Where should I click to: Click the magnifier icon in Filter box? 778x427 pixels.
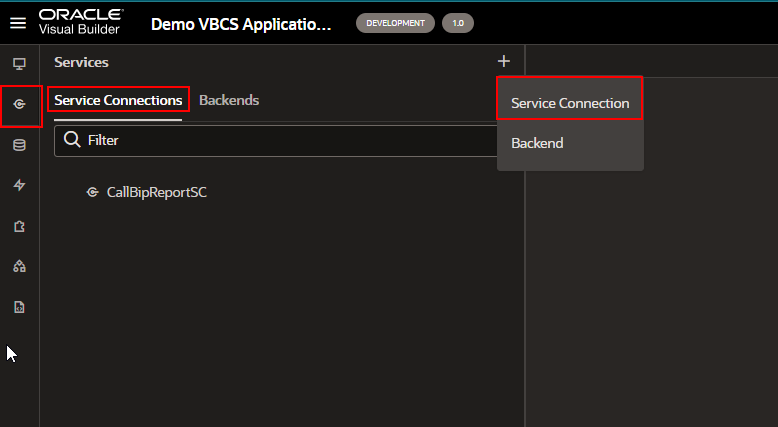coord(72,139)
